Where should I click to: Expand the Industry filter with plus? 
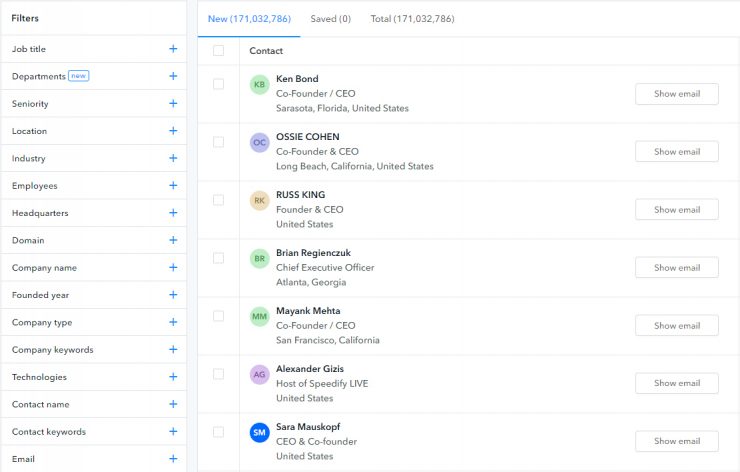click(x=173, y=158)
